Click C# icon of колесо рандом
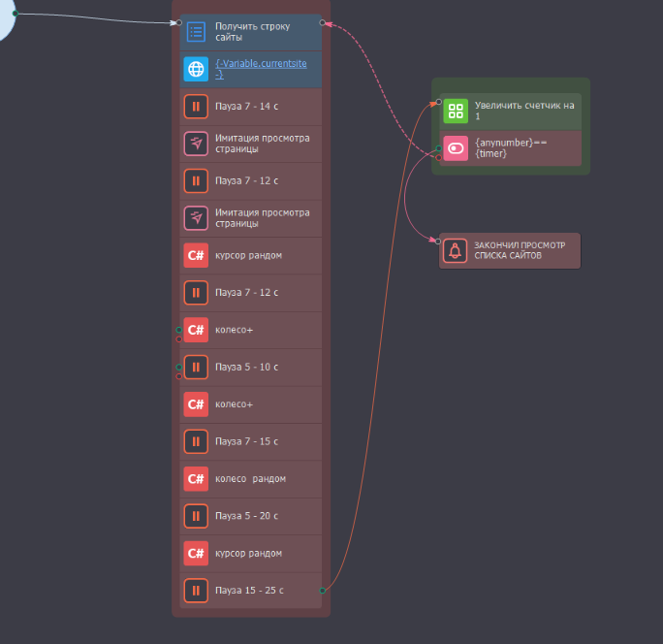Viewport: 663px width, 644px height. 196,478
